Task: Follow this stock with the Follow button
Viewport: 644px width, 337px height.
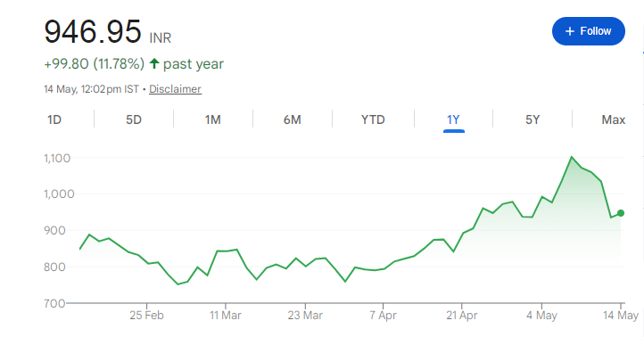Action: pos(588,31)
